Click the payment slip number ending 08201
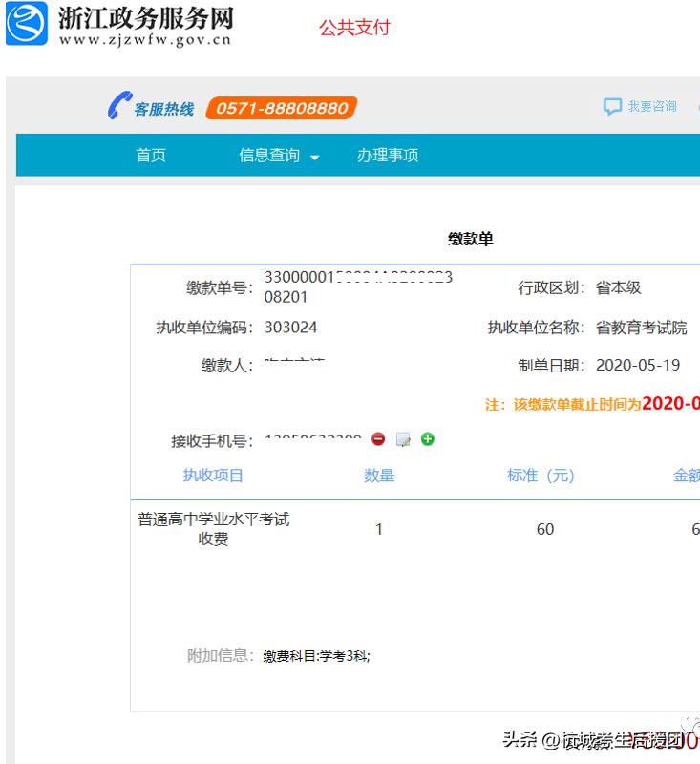The width and height of the screenshot is (700, 764). (x=358, y=286)
